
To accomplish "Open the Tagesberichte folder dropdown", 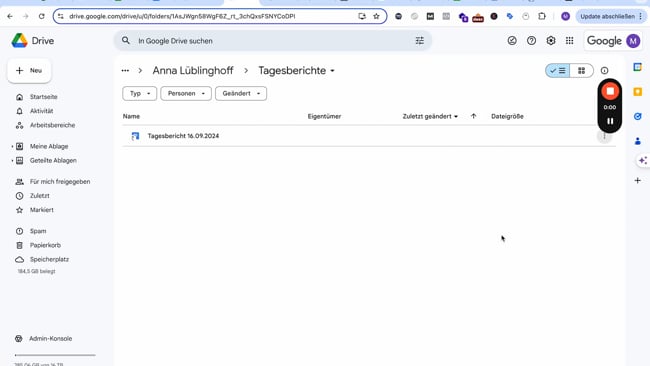I will [296, 70].
